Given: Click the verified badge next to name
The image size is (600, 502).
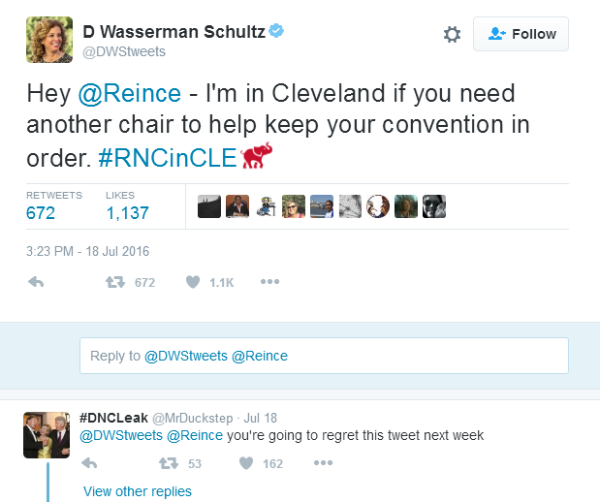Looking at the screenshot, I should (276, 31).
